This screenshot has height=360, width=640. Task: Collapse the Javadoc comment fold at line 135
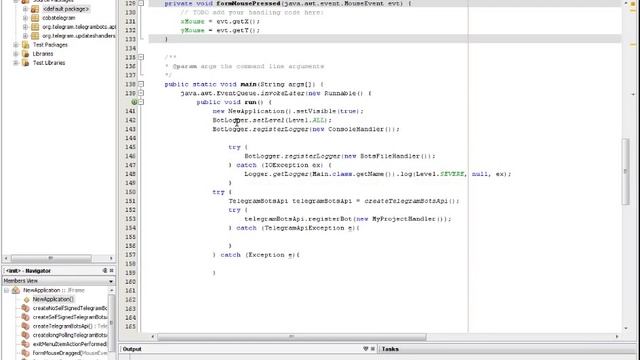click(x=141, y=57)
